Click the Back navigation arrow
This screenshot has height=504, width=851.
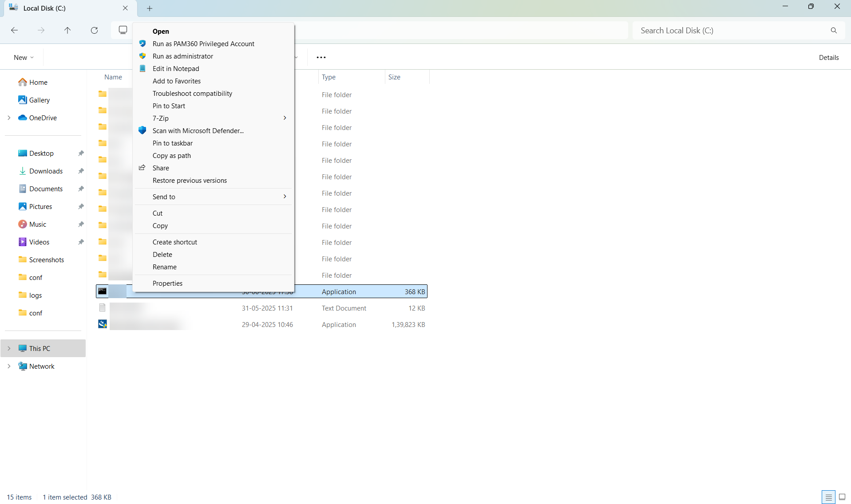pos(14,30)
